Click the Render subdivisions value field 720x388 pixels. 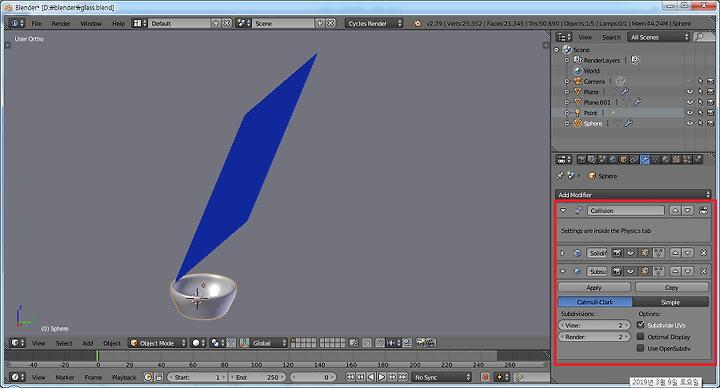point(594,337)
